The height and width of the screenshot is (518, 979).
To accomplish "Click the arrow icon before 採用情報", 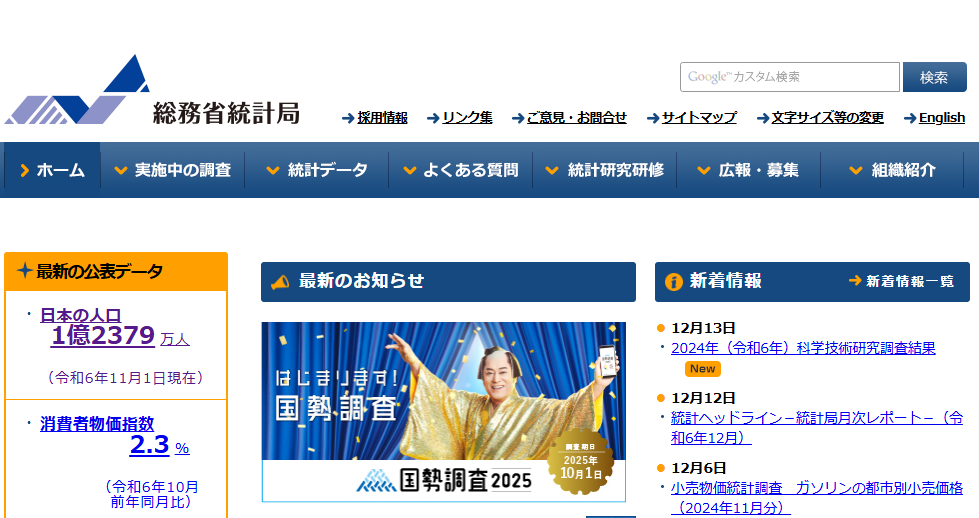I will (x=348, y=118).
